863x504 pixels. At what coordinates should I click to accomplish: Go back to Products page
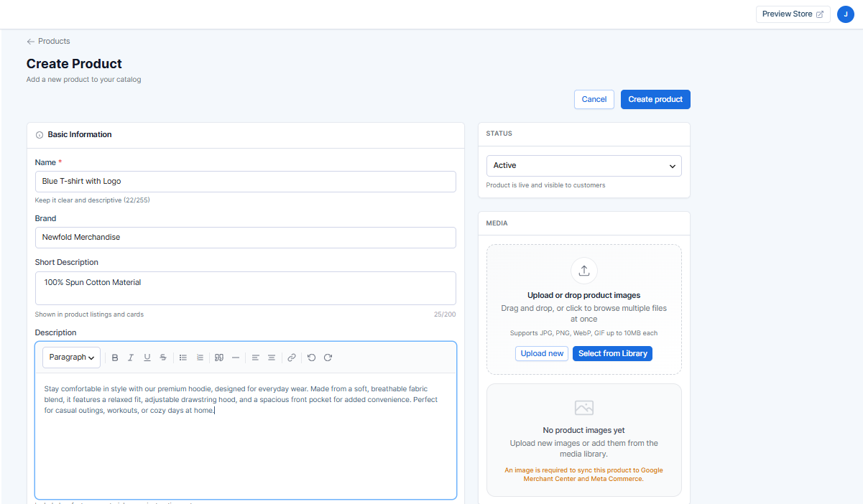click(48, 42)
